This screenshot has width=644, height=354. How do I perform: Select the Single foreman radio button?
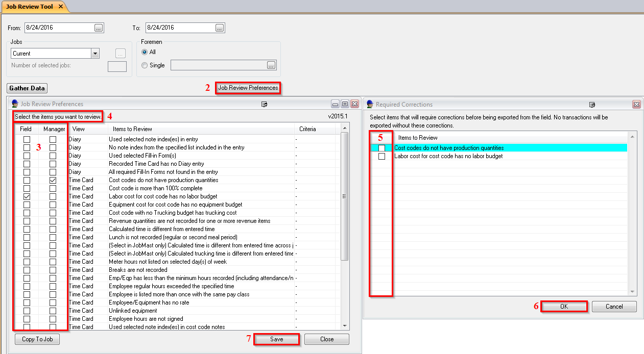click(145, 65)
